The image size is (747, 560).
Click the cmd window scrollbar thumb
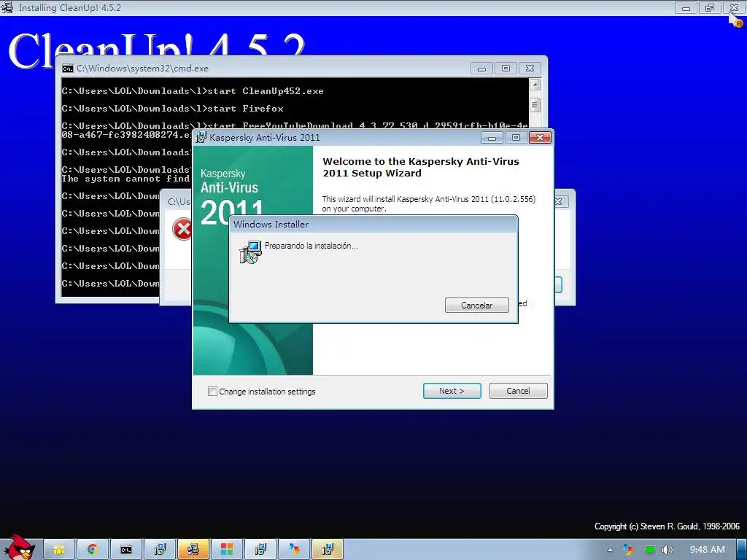[x=535, y=105]
